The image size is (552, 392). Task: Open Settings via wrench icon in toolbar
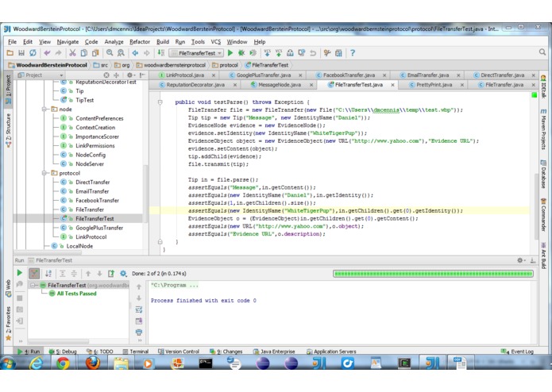click(x=327, y=53)
